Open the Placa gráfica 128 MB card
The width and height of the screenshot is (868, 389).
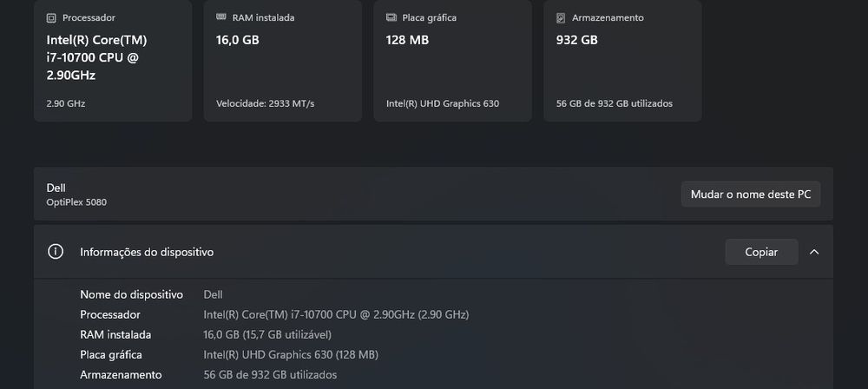pyautogui.click(x=453, y=61)
